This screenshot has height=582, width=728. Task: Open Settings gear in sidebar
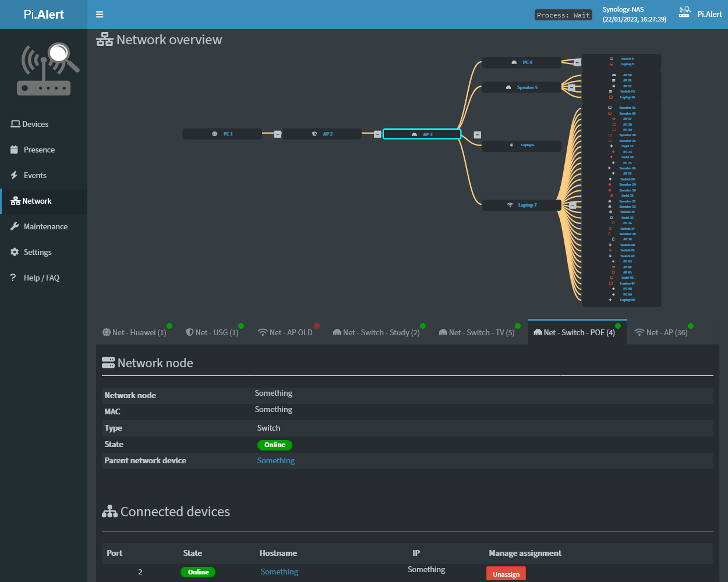point(37,252)
